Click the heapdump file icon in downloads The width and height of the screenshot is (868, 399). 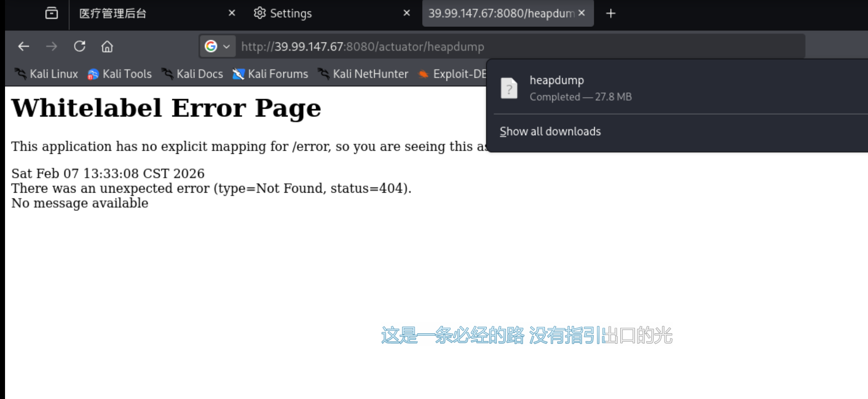(x=509, y=88)
